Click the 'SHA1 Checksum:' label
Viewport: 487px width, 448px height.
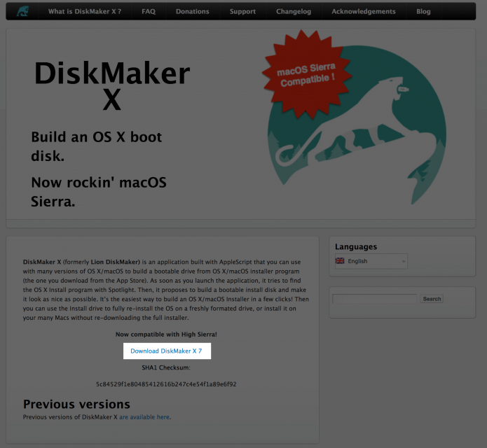click(x=166, y=367)
